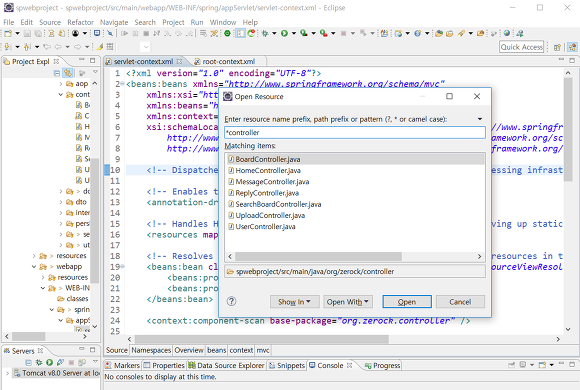Open the Data Source Explorer tab
Viewport: 580px width, 390px height.
click(226, 365)
